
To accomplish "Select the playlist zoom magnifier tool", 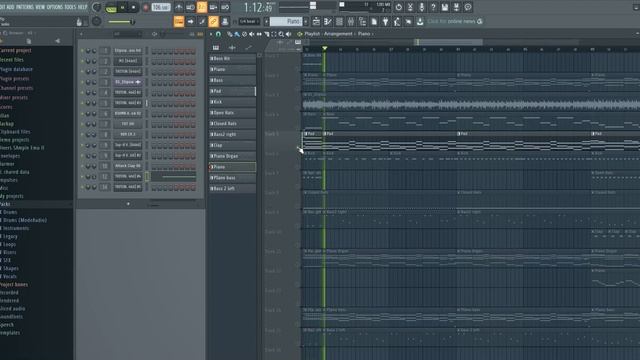I will coord(281,34).
